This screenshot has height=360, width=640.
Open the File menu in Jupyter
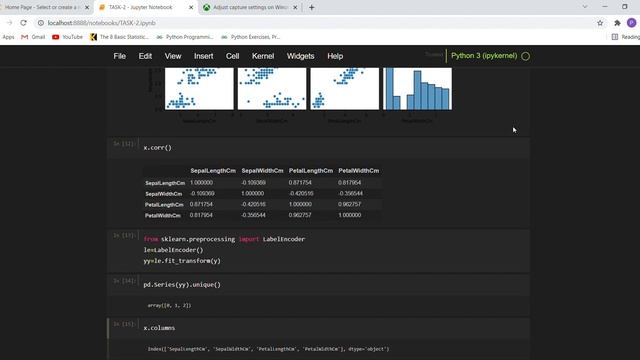(x=120, y=56)
